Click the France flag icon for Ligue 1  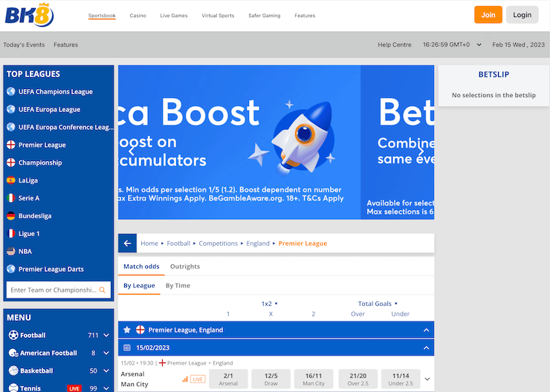tap(11, 233)
